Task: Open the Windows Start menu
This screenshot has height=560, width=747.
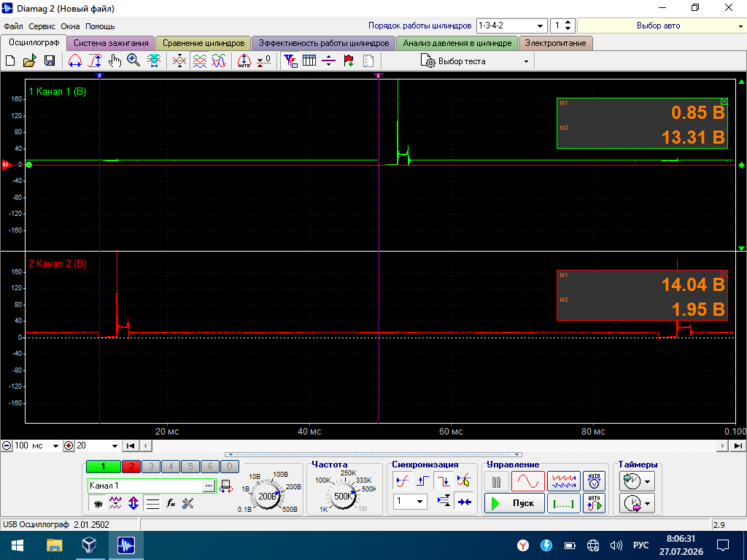Action: [18, 545]
